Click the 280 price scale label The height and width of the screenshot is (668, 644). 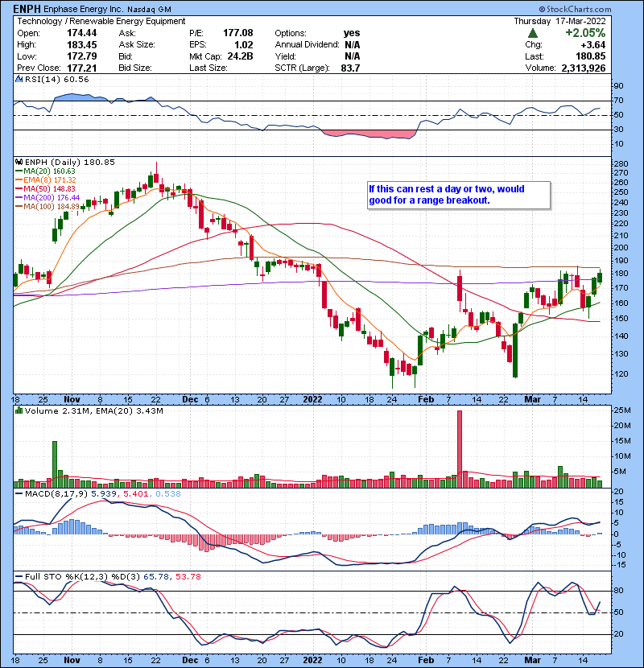click(x=621, y=164)
